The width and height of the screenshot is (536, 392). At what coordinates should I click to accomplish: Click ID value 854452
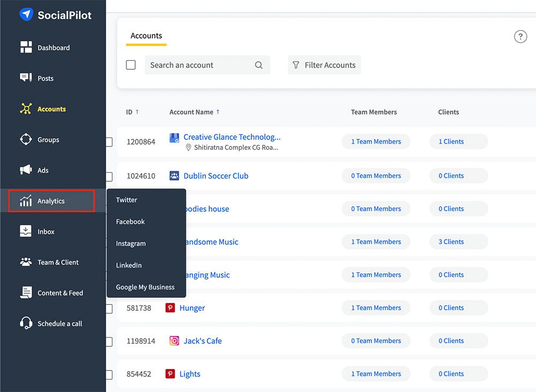click(x=139, y=374)
